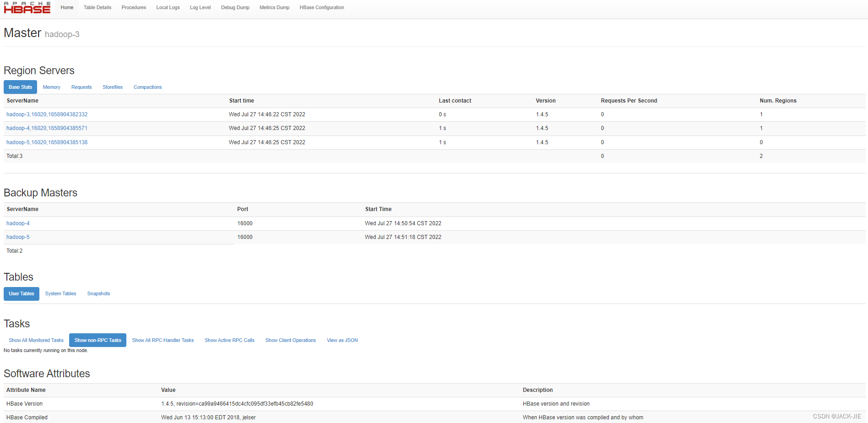Click the 'Port' column header
The height and width of the screenshot is (423, 868).
click(243, 209)
